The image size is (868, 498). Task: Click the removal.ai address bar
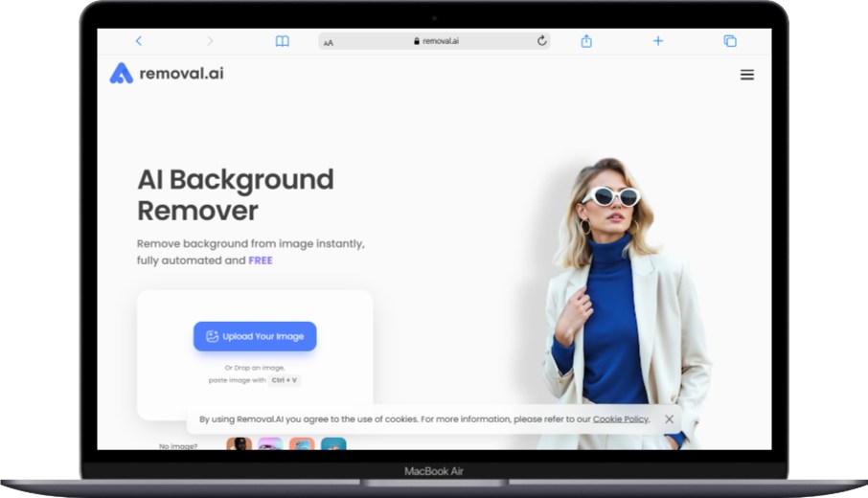click(x=436, y=41)
